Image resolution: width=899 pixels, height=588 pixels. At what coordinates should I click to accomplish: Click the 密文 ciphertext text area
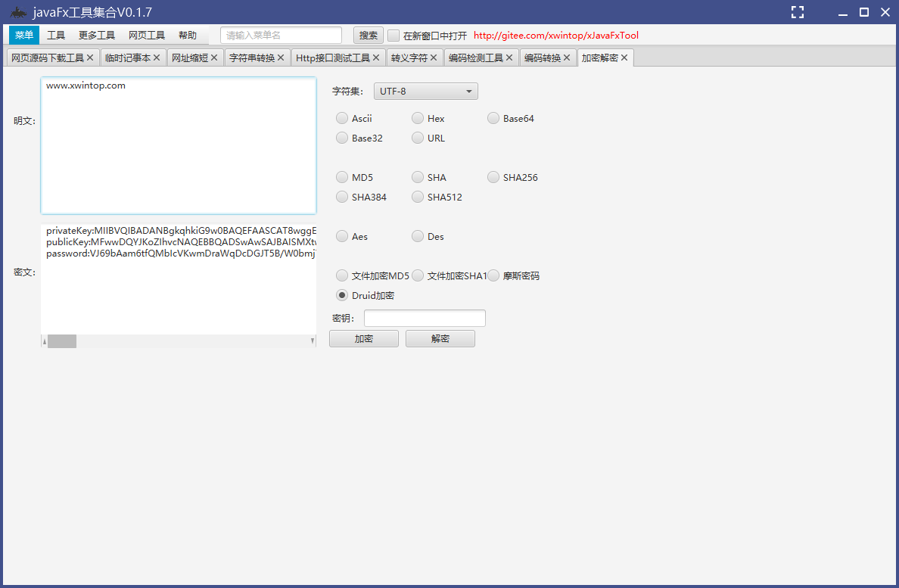point(179,279)
